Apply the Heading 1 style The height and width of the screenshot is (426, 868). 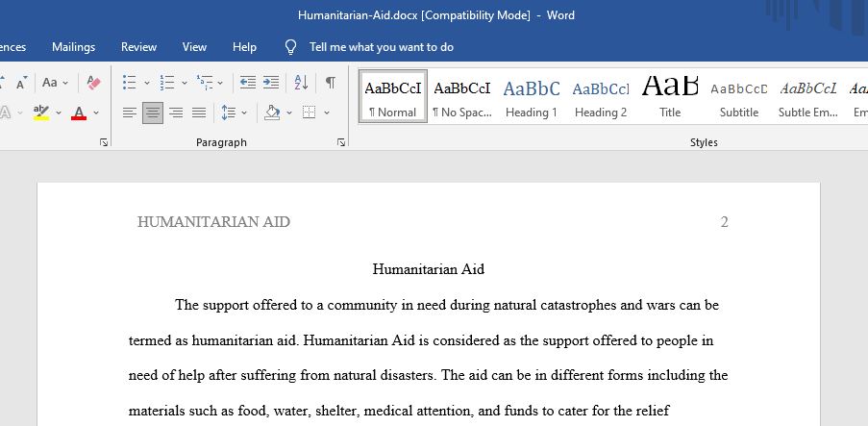(x=532, y=96)
